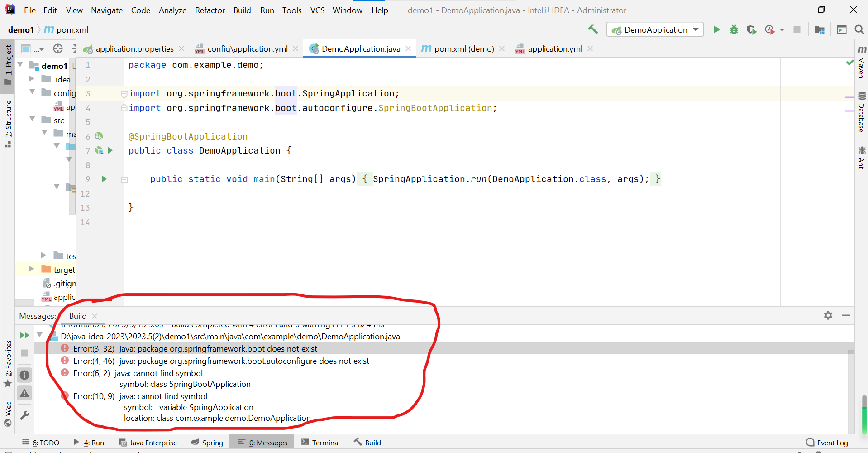Click the Stop square in main toolbar
This screenshot has width=868, height=453.
tap(797, 29)
